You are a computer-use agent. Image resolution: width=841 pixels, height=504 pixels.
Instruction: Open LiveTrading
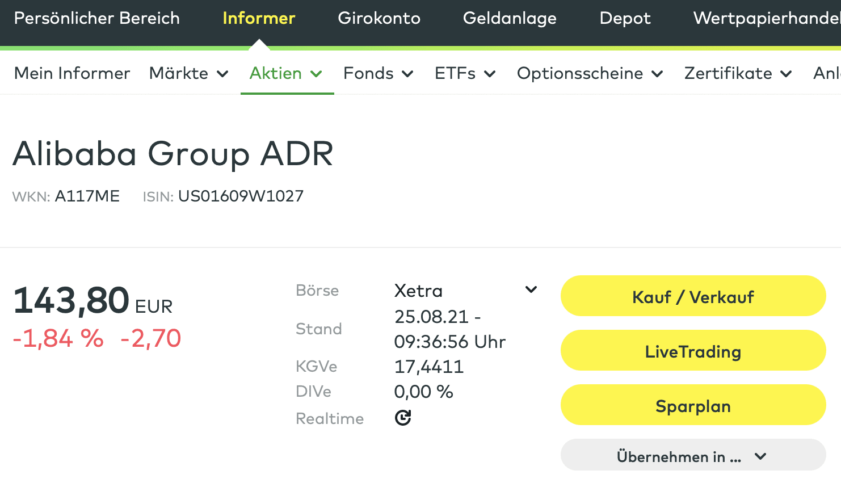(x=693, y=351)
